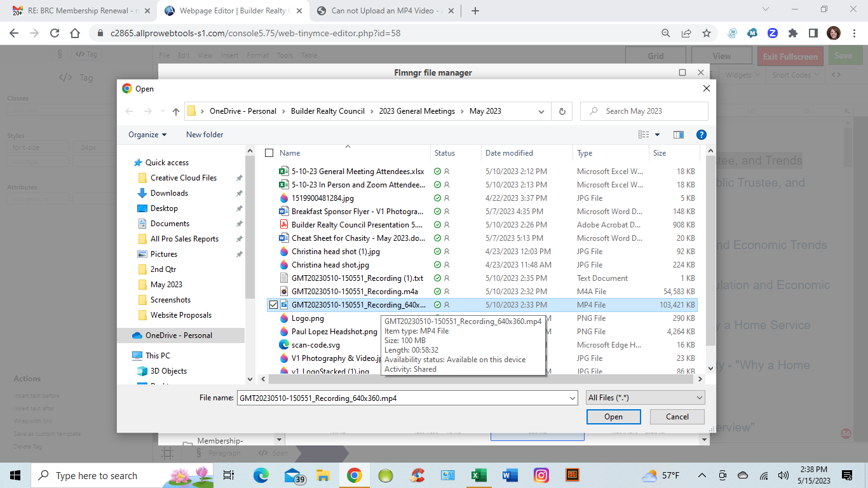
Task: Open the view options dropdown arrow
Action: (657, 135)
